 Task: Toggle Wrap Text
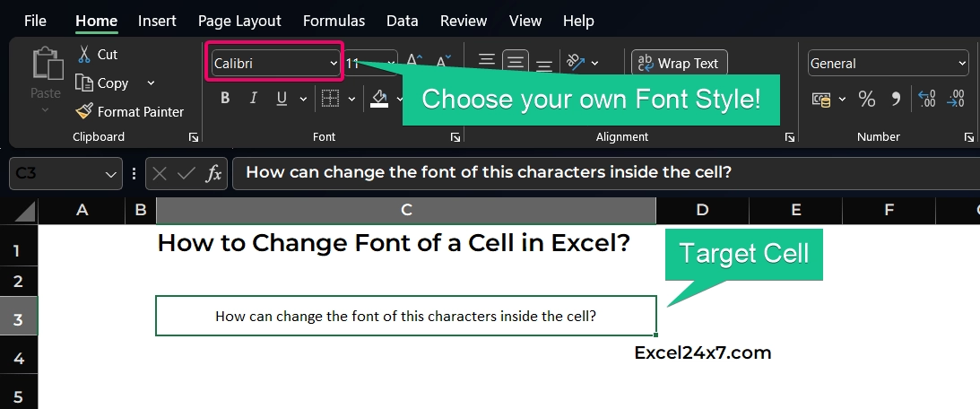680,63
